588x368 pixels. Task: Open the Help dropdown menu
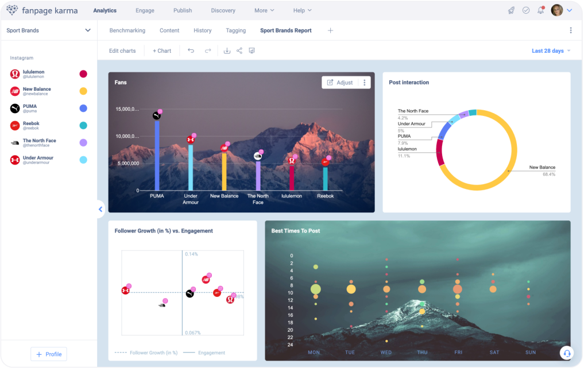(x=302, y=10)
